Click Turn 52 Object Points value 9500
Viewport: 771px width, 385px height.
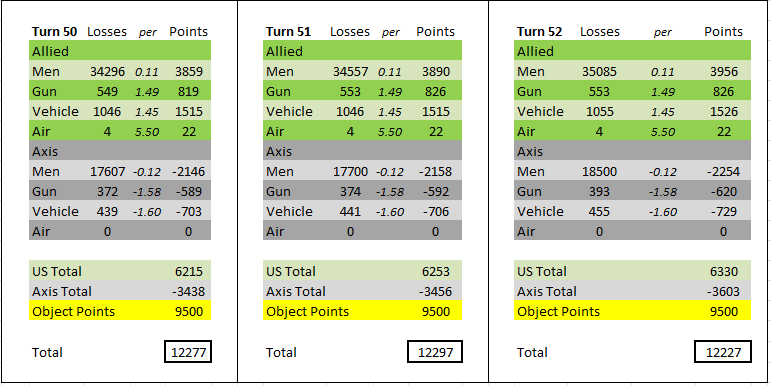click(723, 311)
